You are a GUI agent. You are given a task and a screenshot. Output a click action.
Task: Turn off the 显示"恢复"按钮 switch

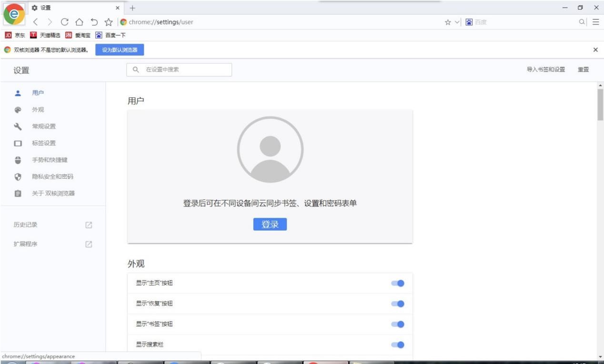398,303
